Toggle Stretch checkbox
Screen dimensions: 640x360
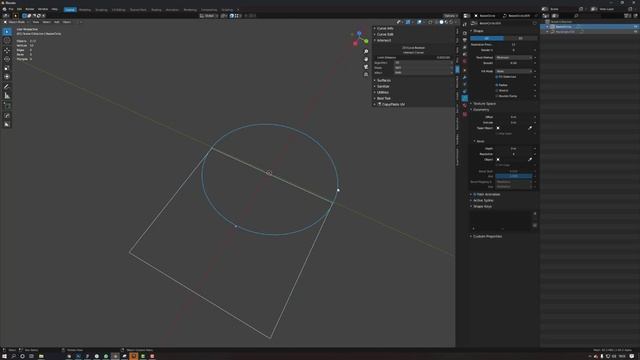pyautogui.click(x=497, y=91)
